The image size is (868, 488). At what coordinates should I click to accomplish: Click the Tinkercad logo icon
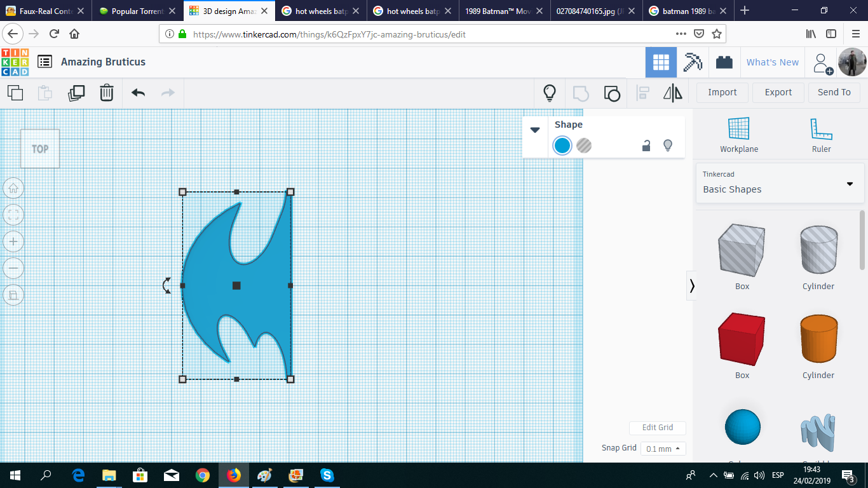(x=15, y=62)
